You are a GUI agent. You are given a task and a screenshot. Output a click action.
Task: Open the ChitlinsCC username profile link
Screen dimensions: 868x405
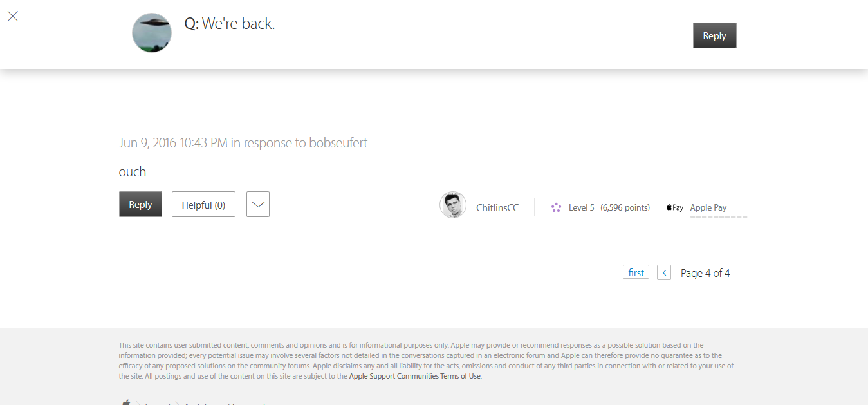tap(497, 207)
